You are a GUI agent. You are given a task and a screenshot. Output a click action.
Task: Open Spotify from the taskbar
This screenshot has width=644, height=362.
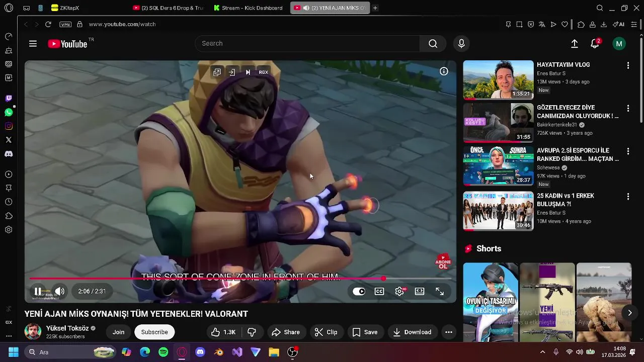click(x=164, y=352)
